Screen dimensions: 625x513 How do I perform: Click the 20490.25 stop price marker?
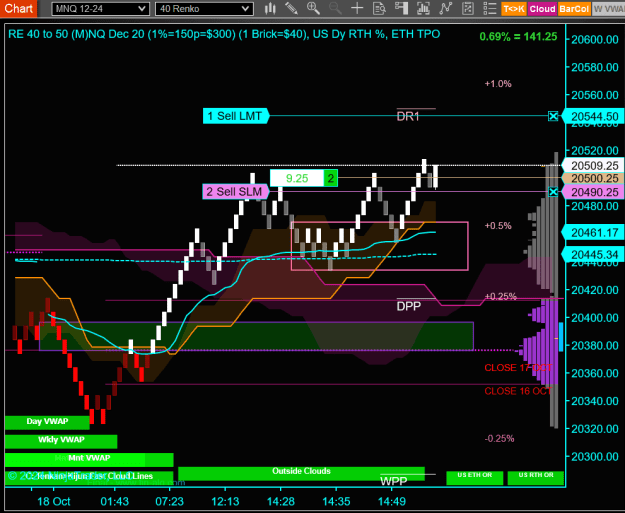pos(594,192)
